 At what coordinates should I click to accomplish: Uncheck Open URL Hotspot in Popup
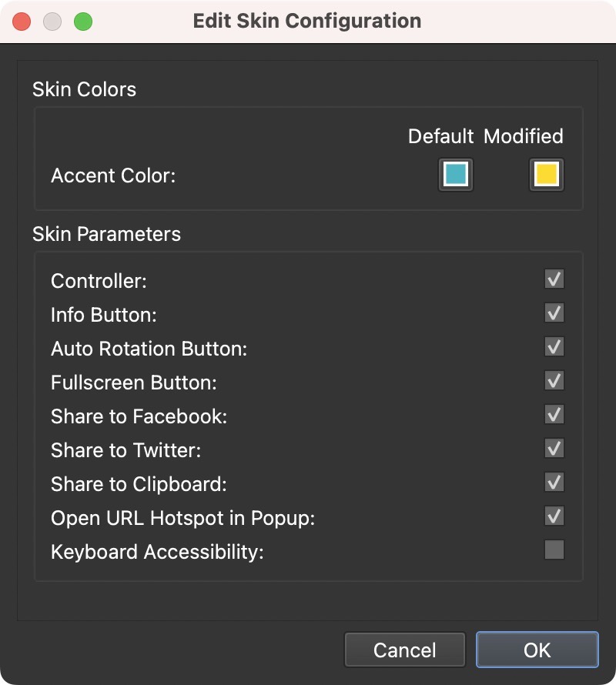click(x=554, y=516)
